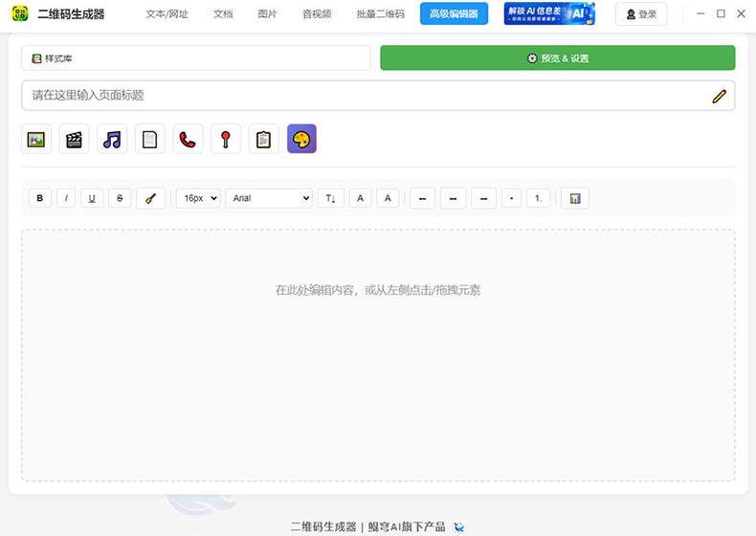Screen dimensions: 756x536
Task: Insert a video clapperboard element
Action: pos(74,140)
